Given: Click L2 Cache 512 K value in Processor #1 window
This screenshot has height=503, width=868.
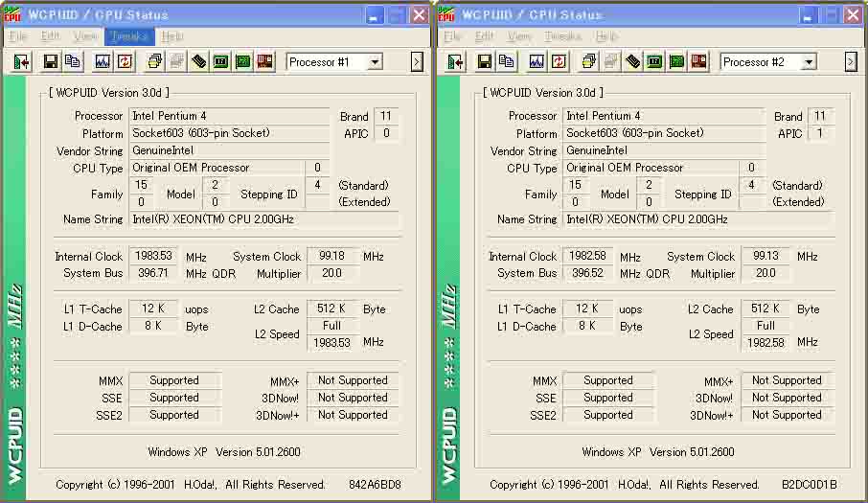Looking at the screenshot, I should pyautogui.click(x=332, y=309).
